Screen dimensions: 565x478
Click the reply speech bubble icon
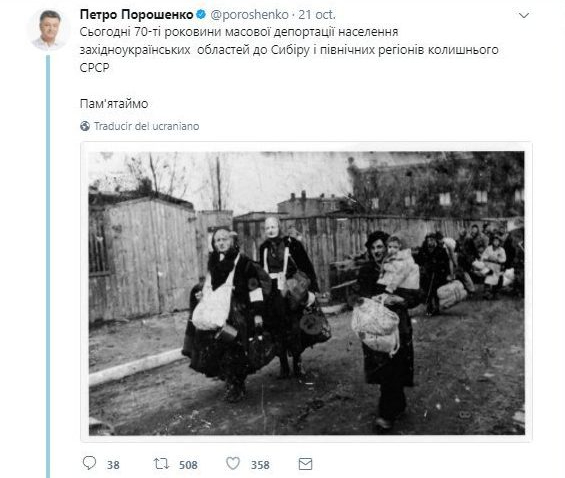[x=89, y=463]
